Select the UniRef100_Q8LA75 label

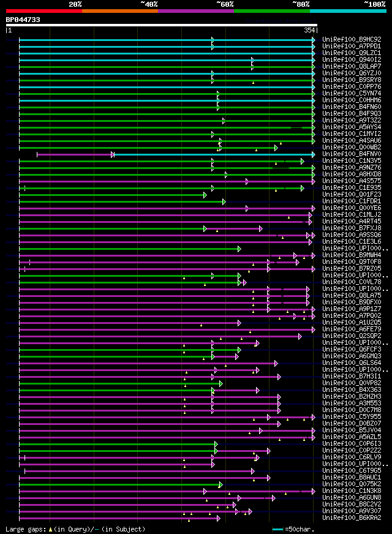coord(352,296)
